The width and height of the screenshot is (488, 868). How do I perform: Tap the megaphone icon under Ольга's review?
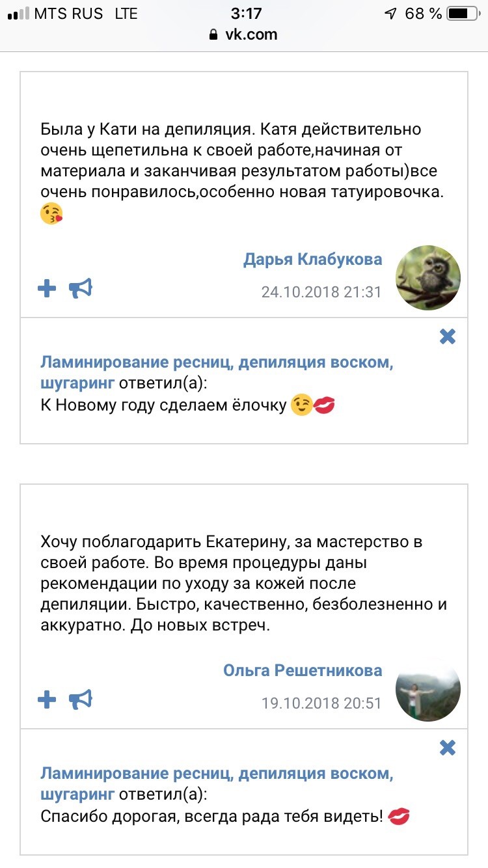81,699
